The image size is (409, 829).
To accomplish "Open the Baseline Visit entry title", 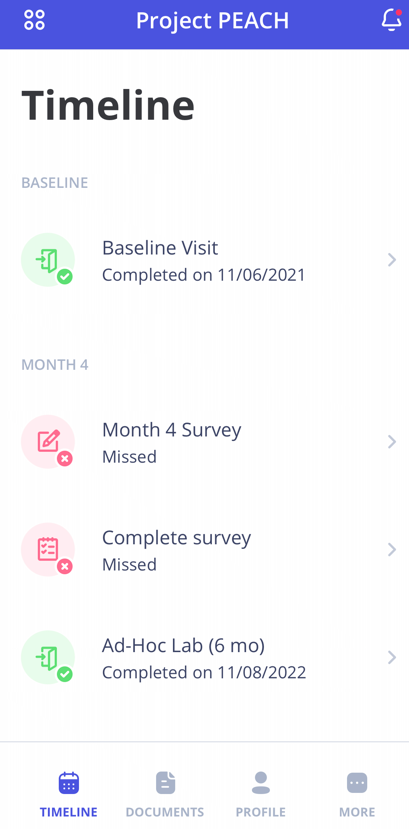I will [x=160, y=247].
